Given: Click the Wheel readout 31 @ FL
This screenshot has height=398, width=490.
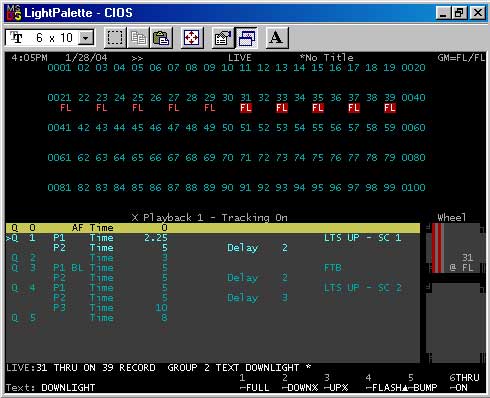Looking at the screenshot, I should point(461,263).
